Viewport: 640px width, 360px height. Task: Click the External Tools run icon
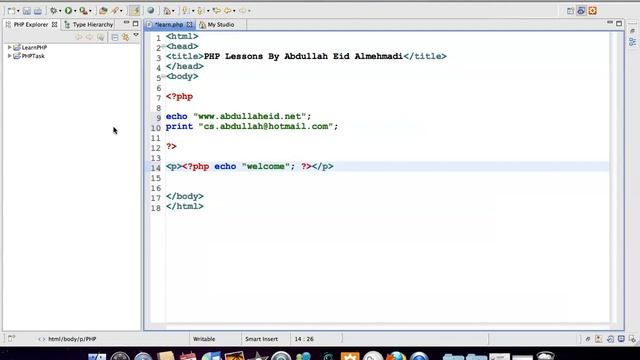(83, 11)
